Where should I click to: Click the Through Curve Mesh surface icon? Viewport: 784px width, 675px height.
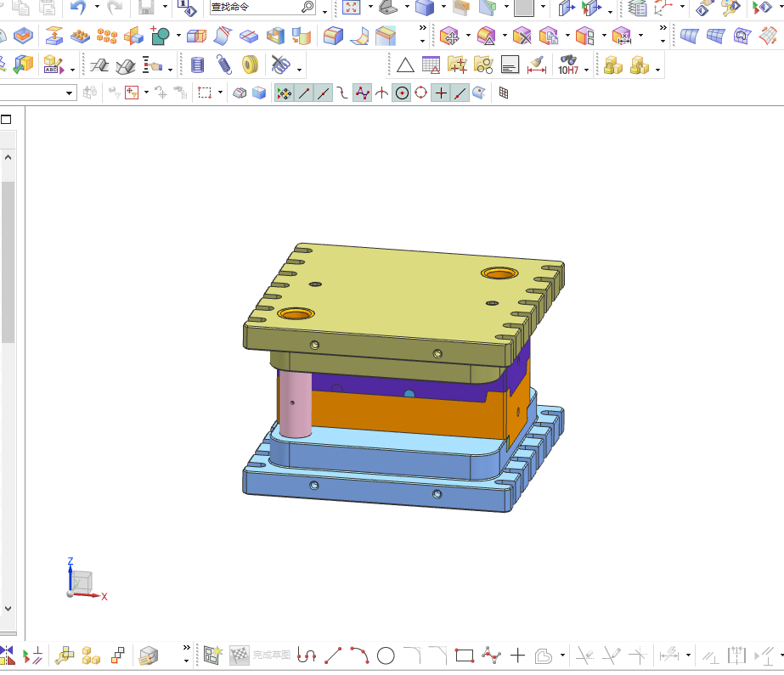coord(715,36)
